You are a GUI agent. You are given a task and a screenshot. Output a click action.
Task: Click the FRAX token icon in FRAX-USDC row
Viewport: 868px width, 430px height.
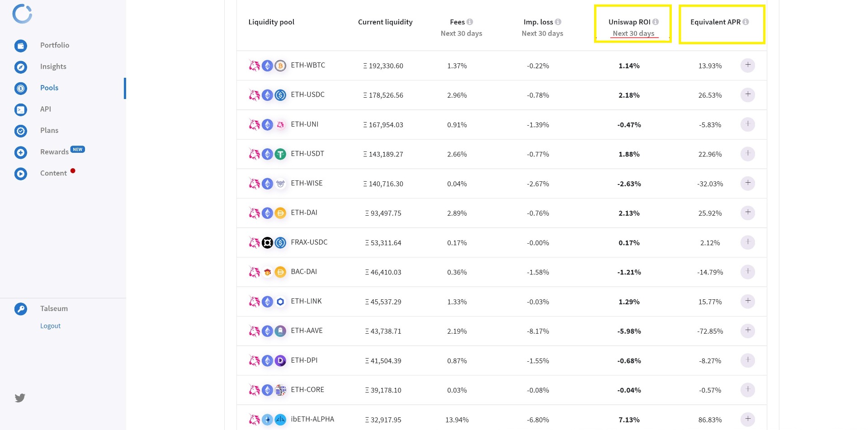point(268,243)
